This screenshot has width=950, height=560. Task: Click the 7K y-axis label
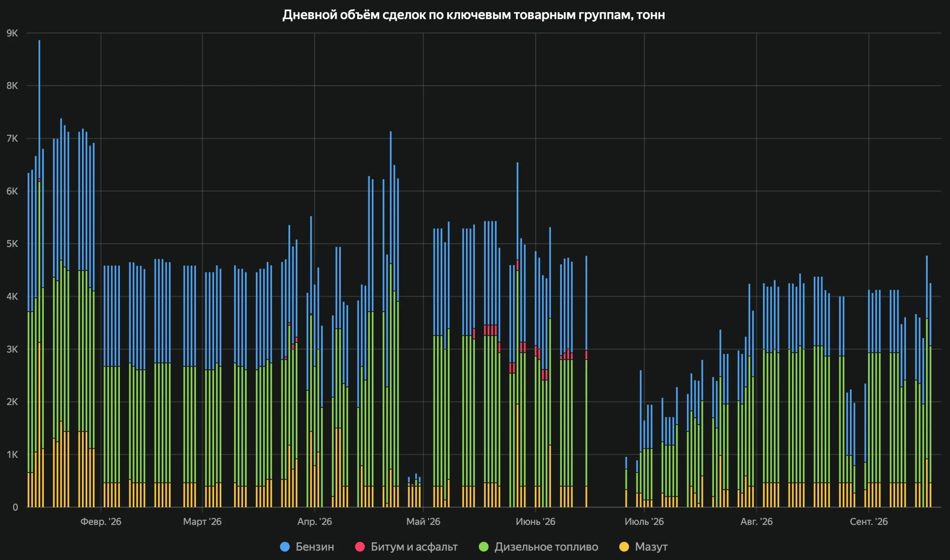click(12, 138)
